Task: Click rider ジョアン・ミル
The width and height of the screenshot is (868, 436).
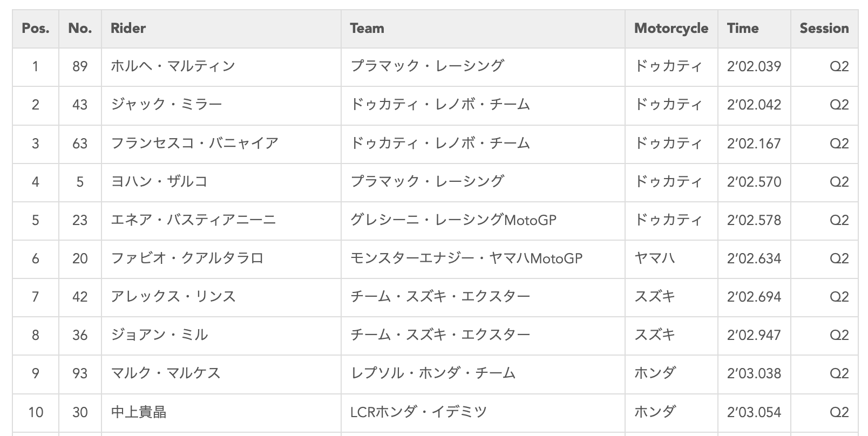Action: tap(159, 335)
